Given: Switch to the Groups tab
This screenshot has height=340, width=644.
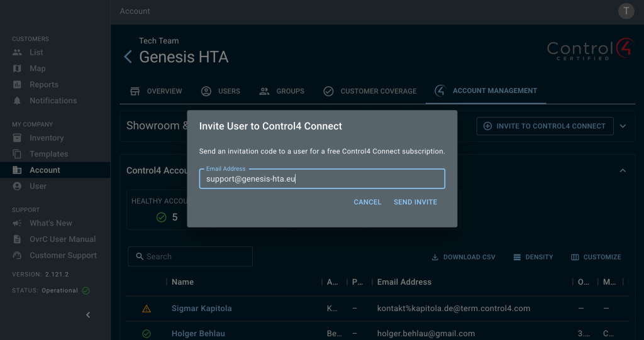Looking at the screenshot, I should 282,91.
